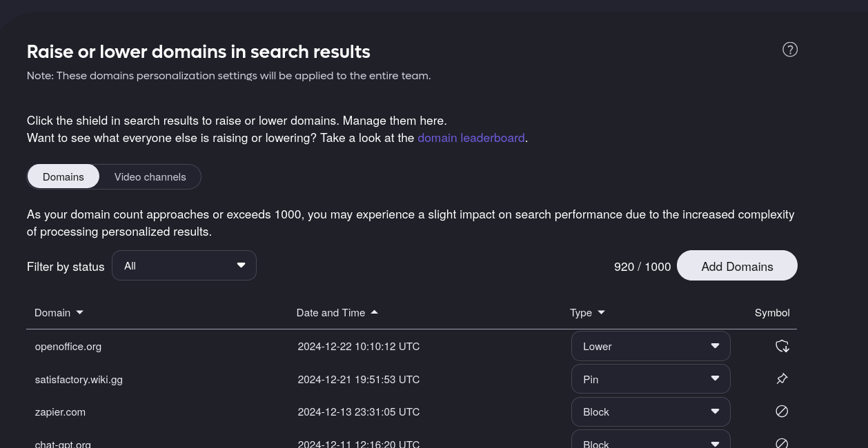Sort by Domain column arrow
868x448 pixels.
[x=79, y=313]
